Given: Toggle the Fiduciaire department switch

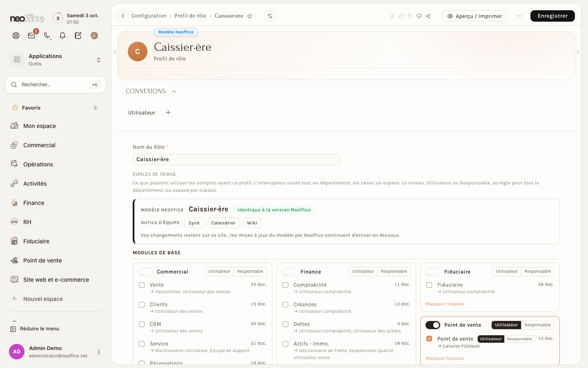Looking at the screenshot, I should [x=433, y=272].
